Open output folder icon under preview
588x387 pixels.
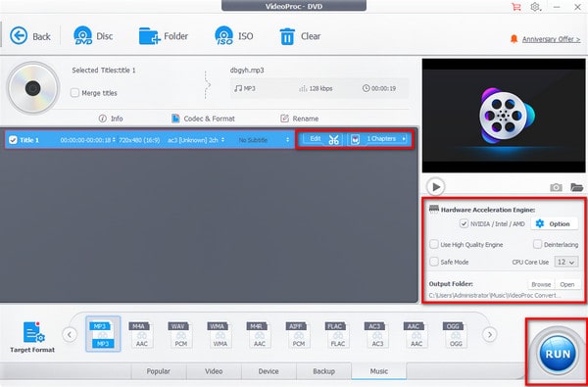click(577, 187)
